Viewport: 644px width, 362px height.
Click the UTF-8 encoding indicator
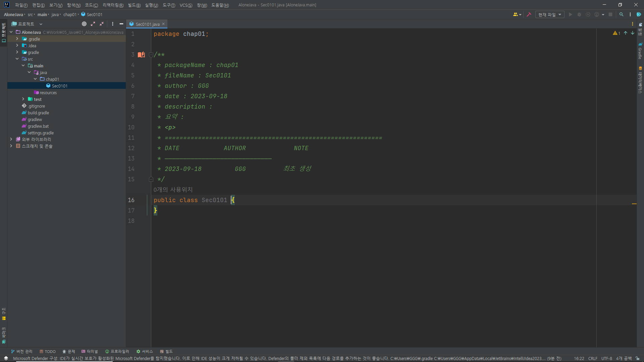point(606,358)
